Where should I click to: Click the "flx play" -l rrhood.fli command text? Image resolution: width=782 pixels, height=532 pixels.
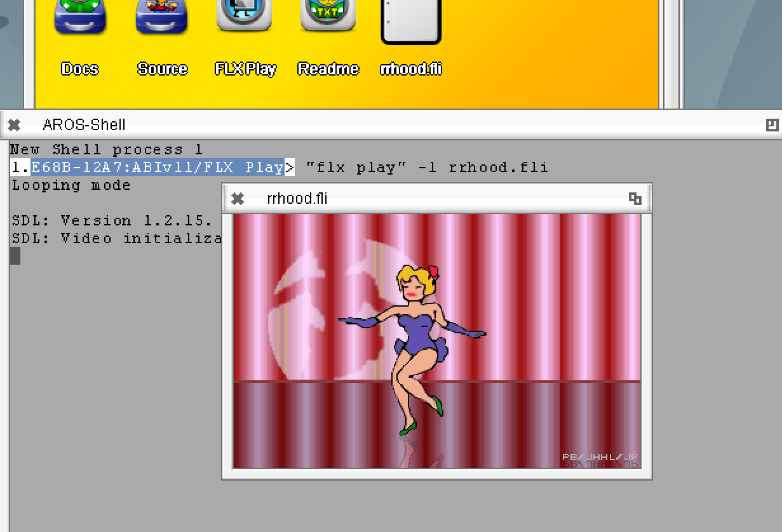[x=427, y=168]
